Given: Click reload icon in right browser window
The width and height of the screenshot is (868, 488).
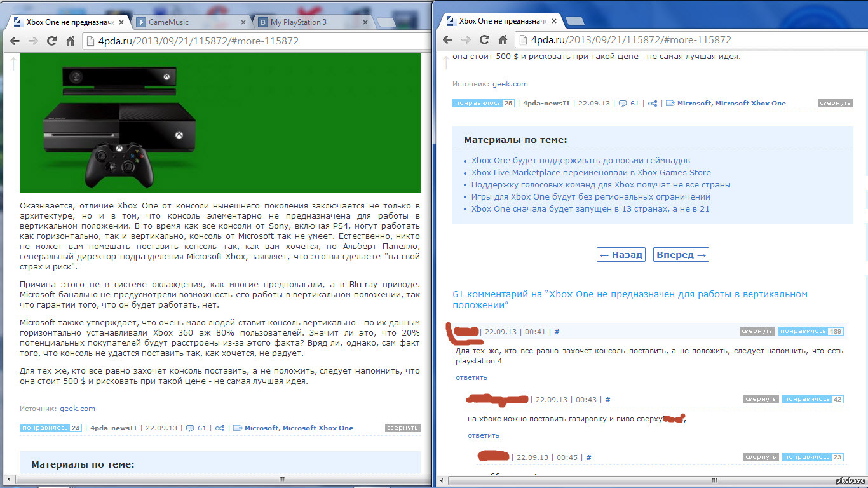Looking at the screenshot, I should [484, 40].
